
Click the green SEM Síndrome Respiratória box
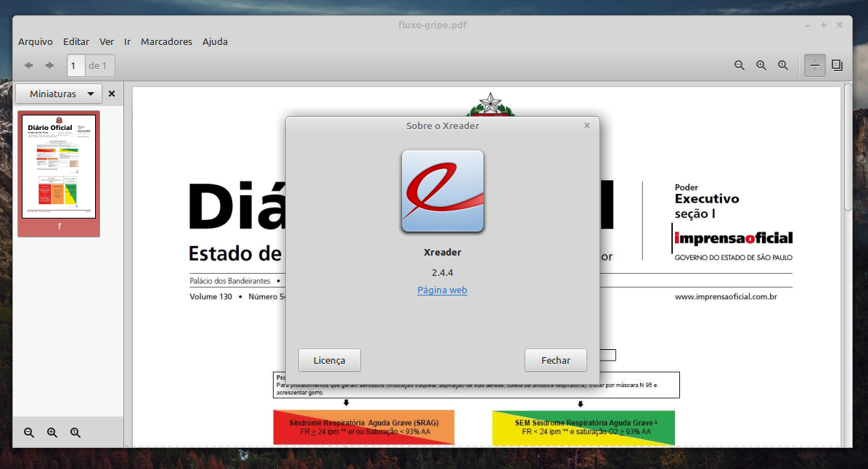point(584,427)
